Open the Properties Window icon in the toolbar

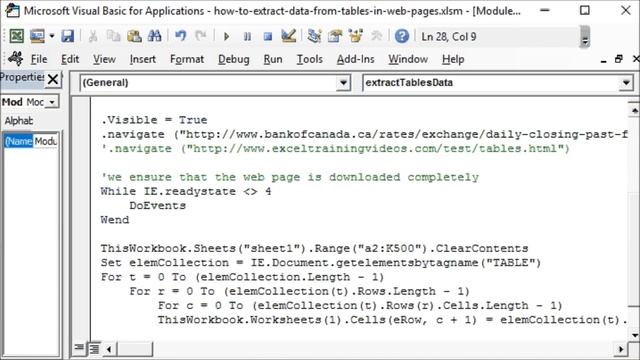coord(335,36)
